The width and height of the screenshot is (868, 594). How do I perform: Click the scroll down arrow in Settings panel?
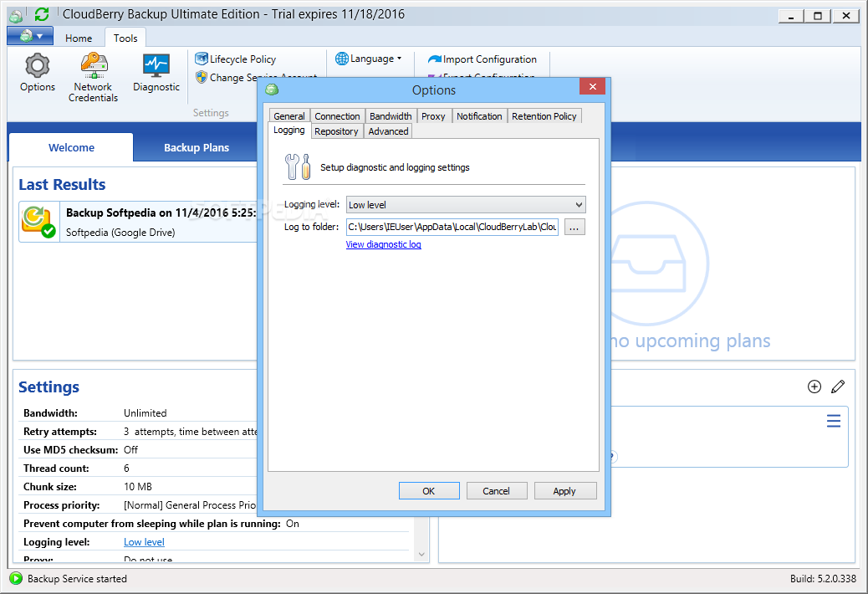pos(421,554)
